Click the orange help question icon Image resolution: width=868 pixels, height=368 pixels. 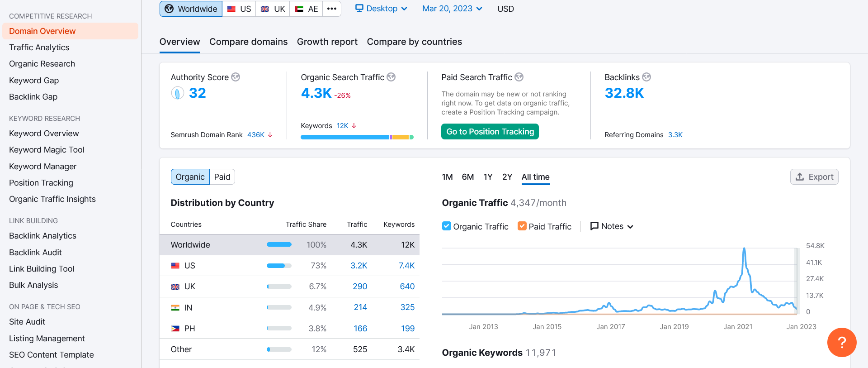[x=842, y=342]
